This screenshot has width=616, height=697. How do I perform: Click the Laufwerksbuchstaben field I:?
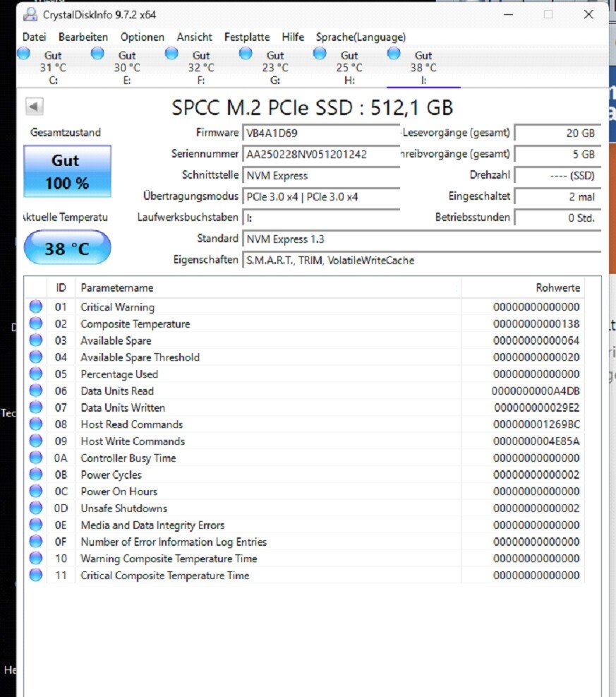[x=321, y=218]
